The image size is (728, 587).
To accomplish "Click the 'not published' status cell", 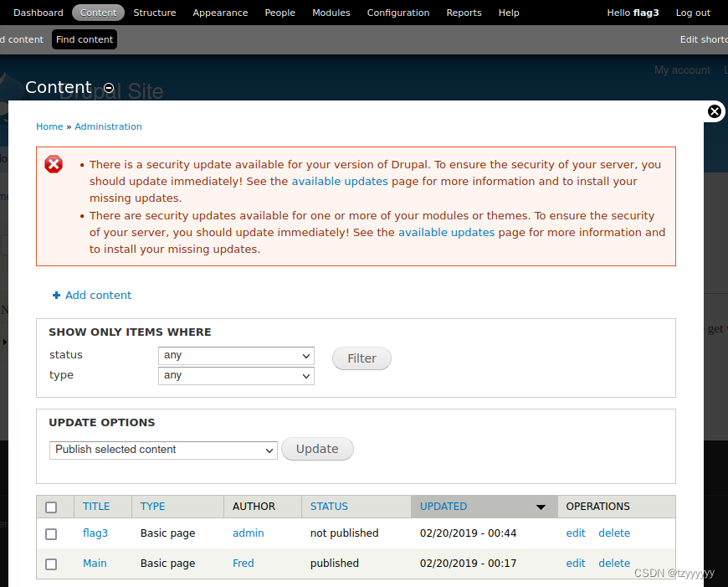I will (345, 533).
